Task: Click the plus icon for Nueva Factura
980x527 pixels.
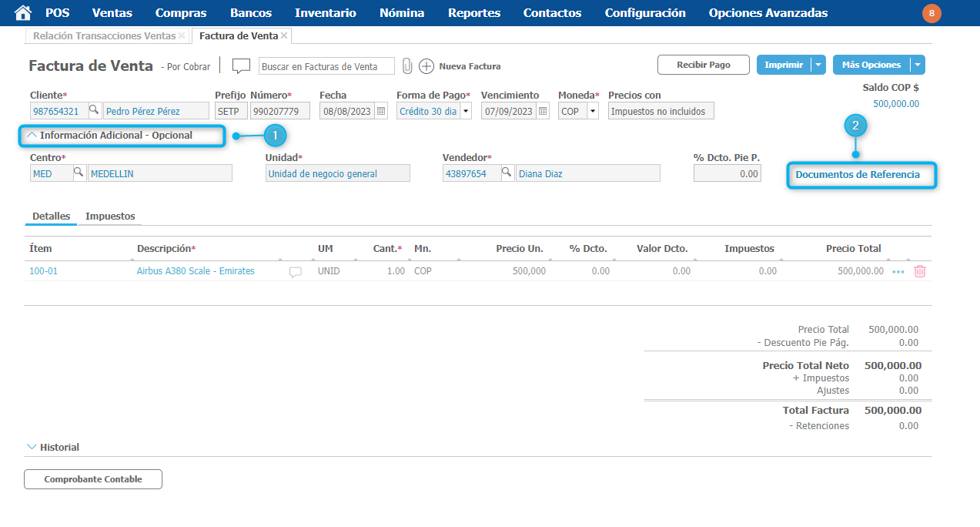Action: [x=426, y=66]
